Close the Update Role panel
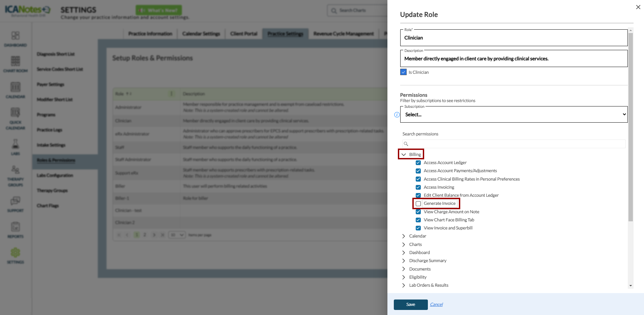The height and width of the screenshot is (315, 644). pos(638,7)
